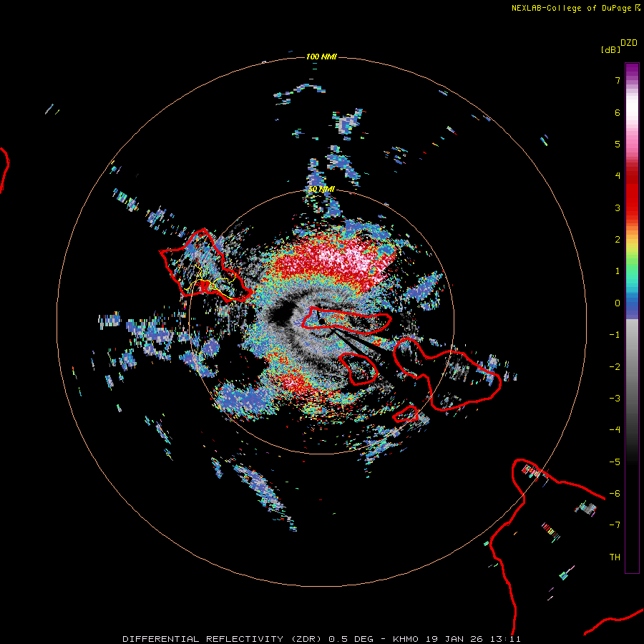Click the (ZDR) abbreviation in the caption
This screenshot has height=644, width=644.
coord(308,639)
